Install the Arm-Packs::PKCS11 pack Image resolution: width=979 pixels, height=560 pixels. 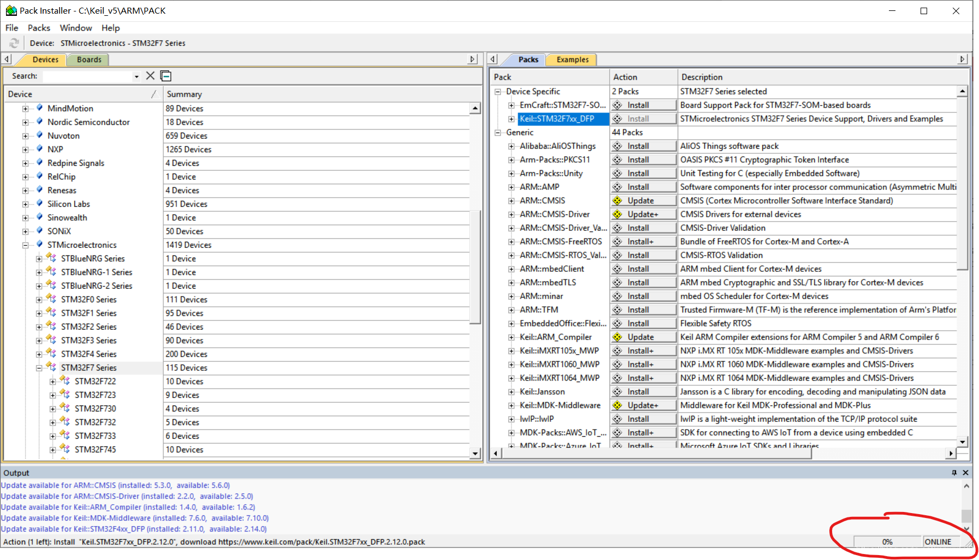pyautogui.click(x=644, y=160)
